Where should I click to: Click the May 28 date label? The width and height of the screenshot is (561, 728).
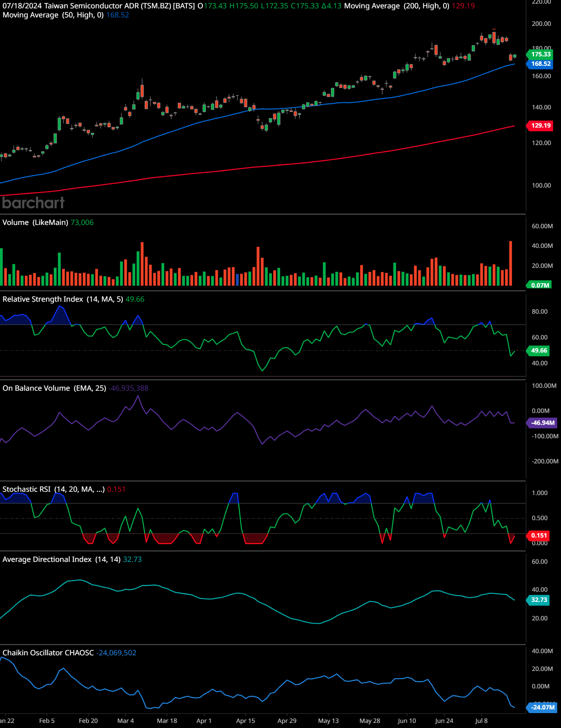(x=370, y=721)
